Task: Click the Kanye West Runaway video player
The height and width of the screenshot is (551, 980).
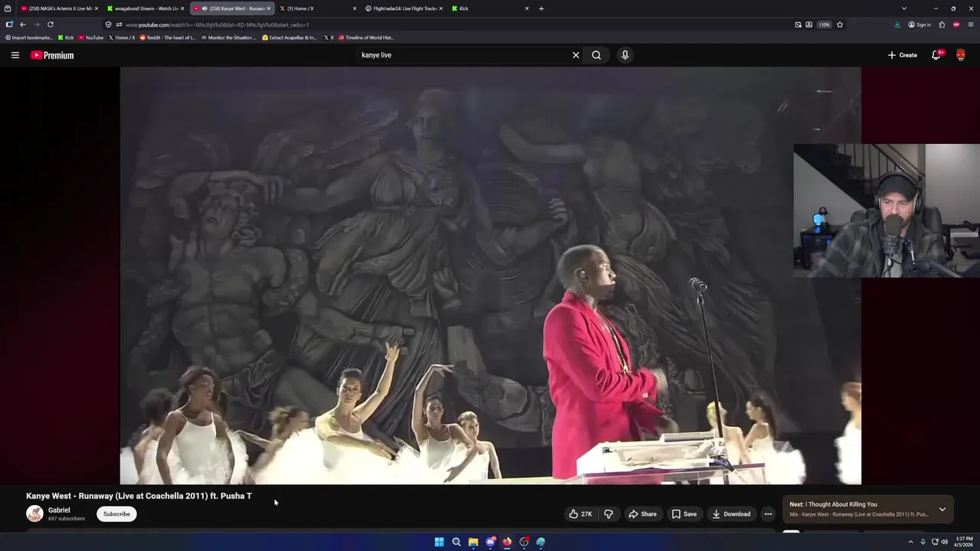Action: click(490, 275)
